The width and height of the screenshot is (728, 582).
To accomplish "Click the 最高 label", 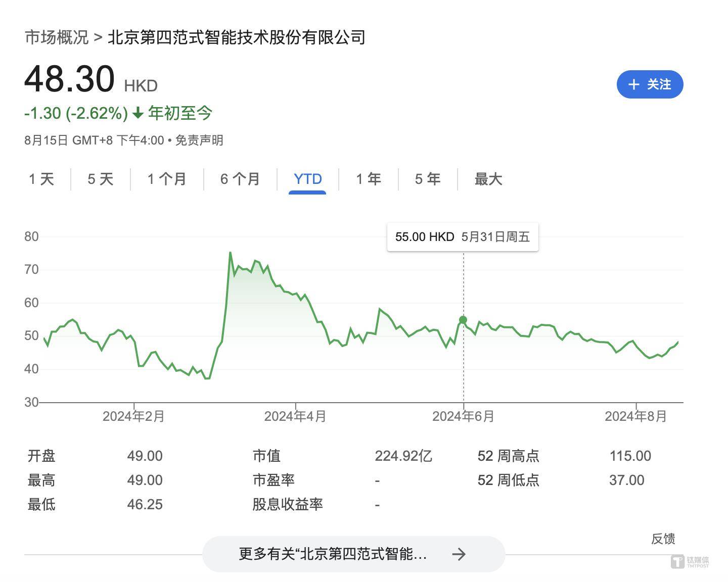I will [x=41, y=480].
